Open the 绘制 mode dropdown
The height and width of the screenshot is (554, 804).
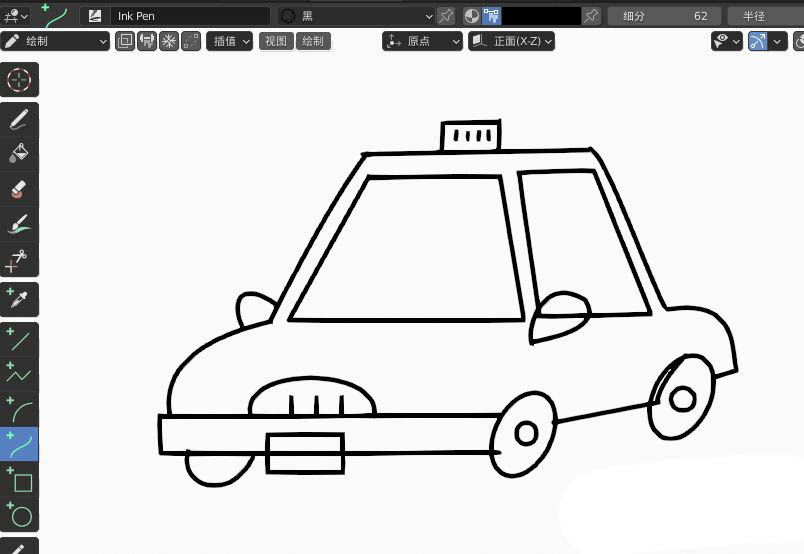[55, 41]
